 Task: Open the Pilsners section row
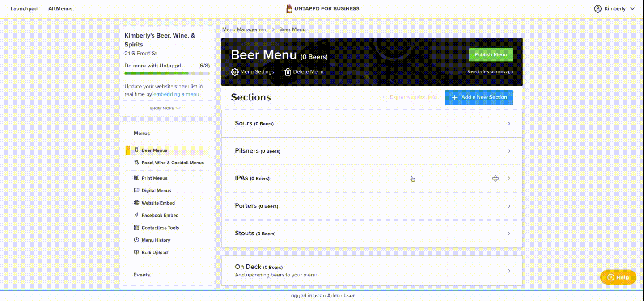372,151
